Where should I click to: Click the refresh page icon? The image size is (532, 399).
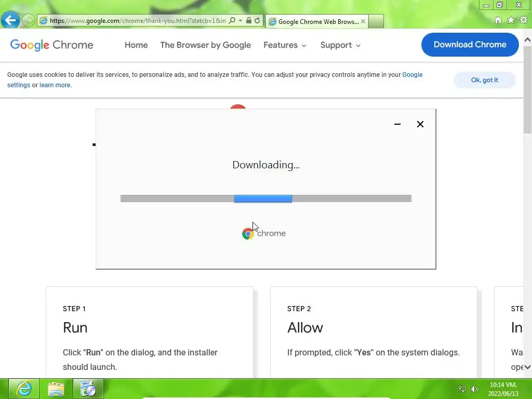point(257,20)
